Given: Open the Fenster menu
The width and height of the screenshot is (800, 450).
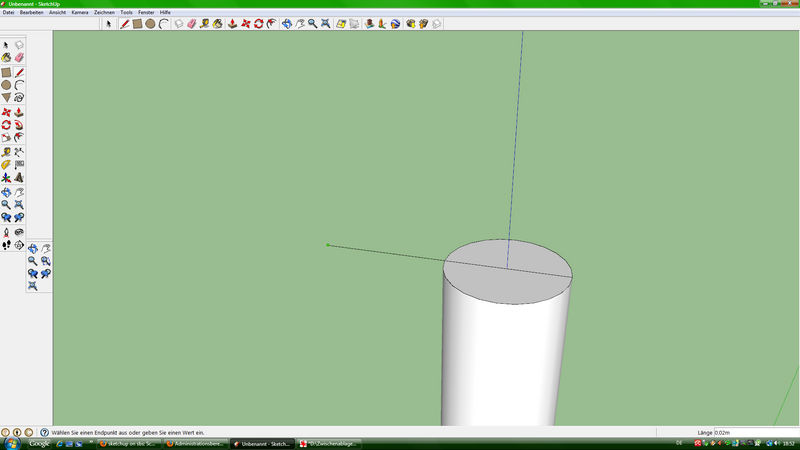Looking at the screenshot, I should (146, 12).
